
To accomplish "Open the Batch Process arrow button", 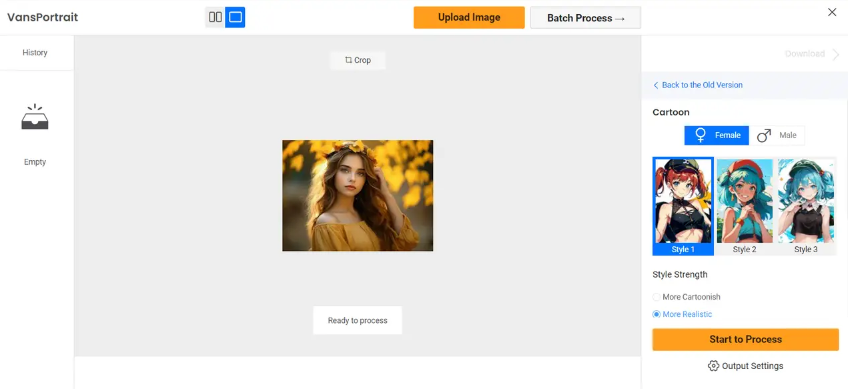I will coord(585,18).
